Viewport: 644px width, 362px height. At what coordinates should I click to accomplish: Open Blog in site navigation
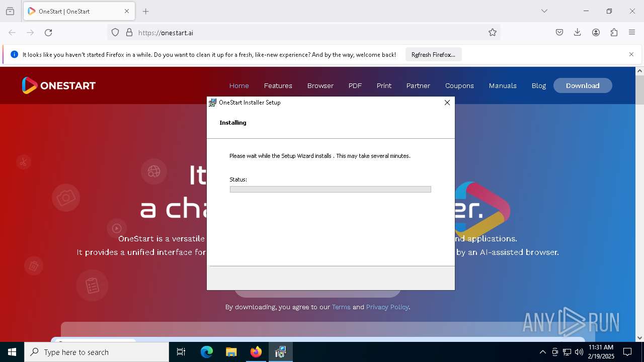pyautogui.click(x=539, y=85)
